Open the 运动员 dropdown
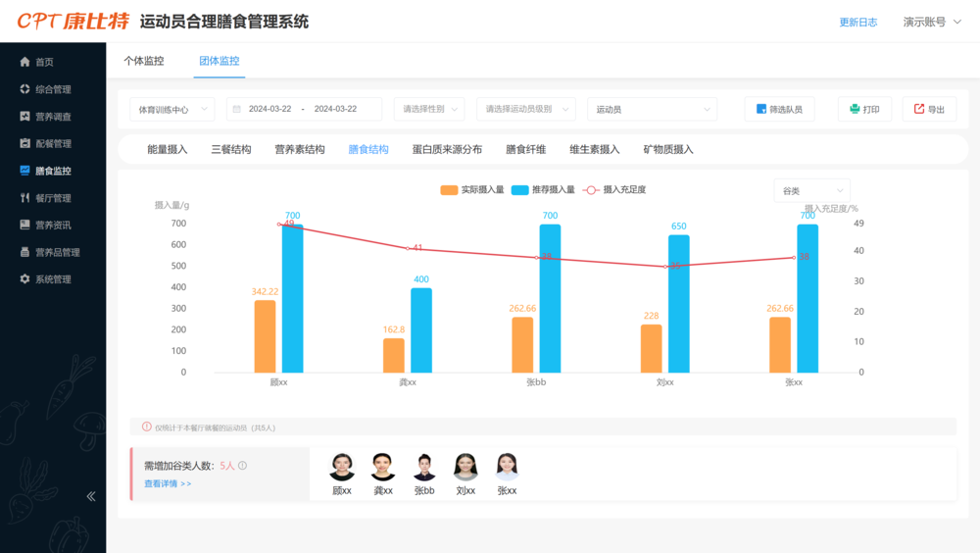Viewport: 980px width, 553px height. click(x=652, y=109)
